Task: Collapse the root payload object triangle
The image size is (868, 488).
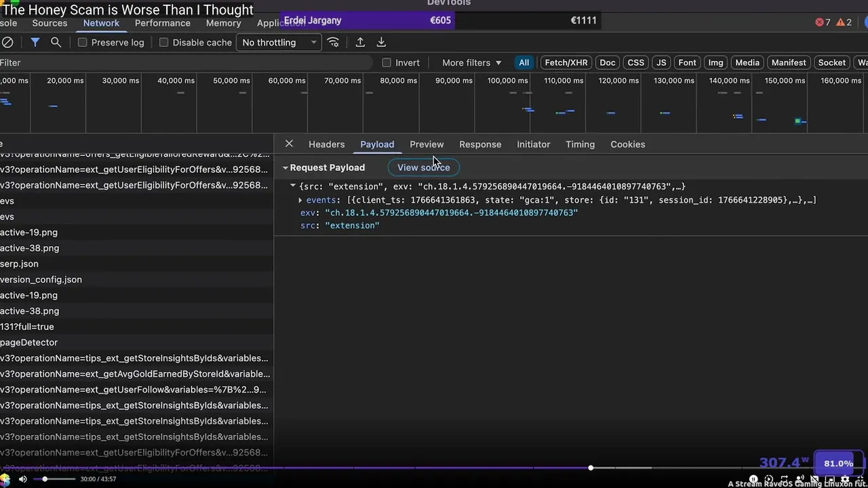Action: [293, 186]
